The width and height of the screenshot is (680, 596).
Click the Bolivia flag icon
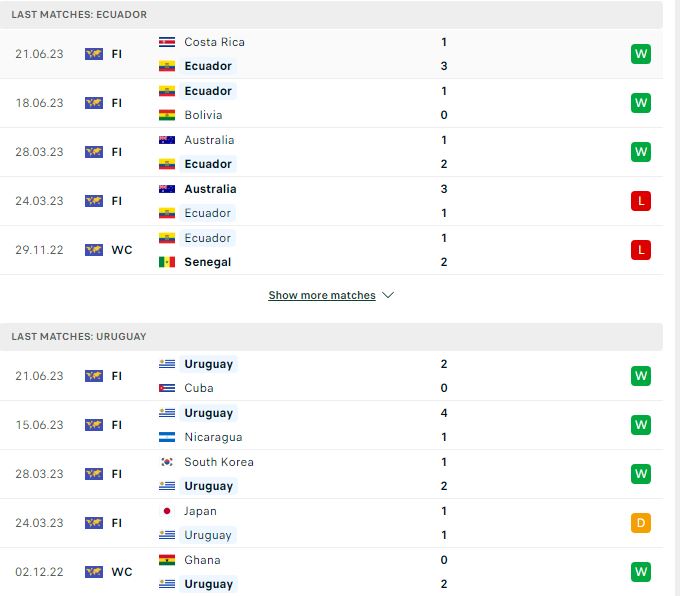(x=167, y=115)
